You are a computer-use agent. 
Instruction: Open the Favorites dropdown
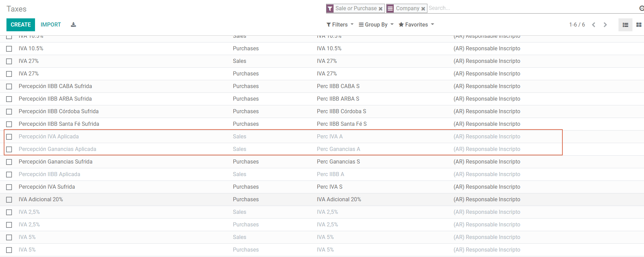416,24
